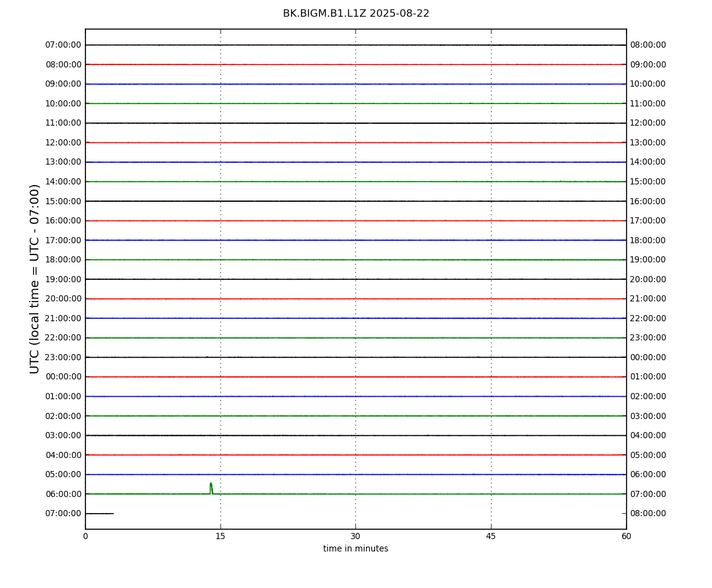Image resolution: width=712 pixels, height=588 pixels.
Task: Click left-axis label 03:00:00
Action: pyautogui.click(x=64, y=436)
